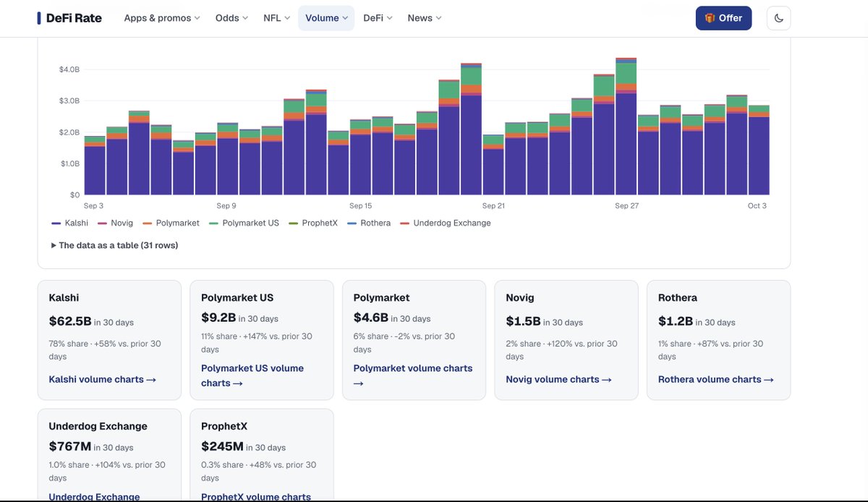868x502 pixels.
Task: Toggle Rothera series in chart legend
Action: [369, 223]
